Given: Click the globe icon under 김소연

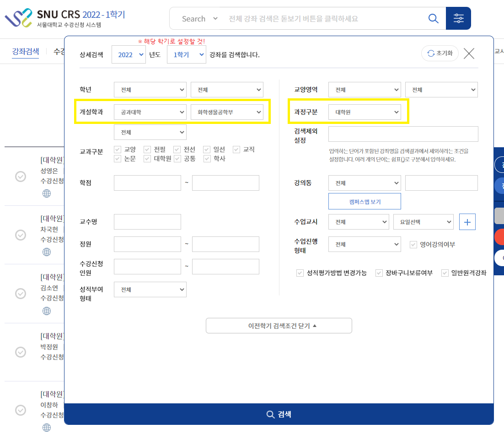Looking at the screenshot, I should [x=47, y=311].
